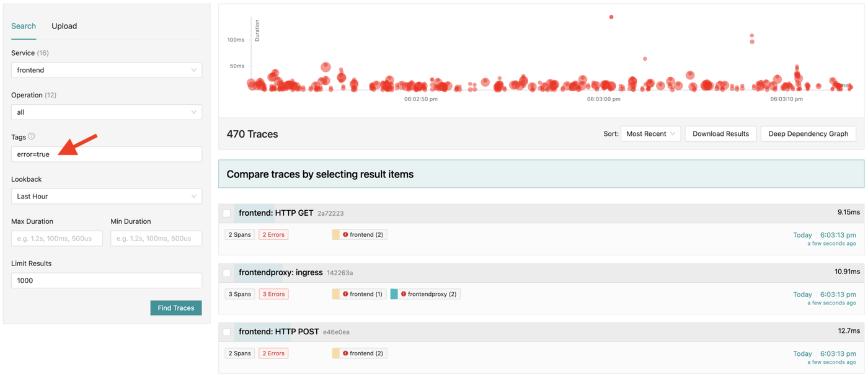Switch to the Upload tab
This screenshot has width=868, height=377.
coord(64,26)
